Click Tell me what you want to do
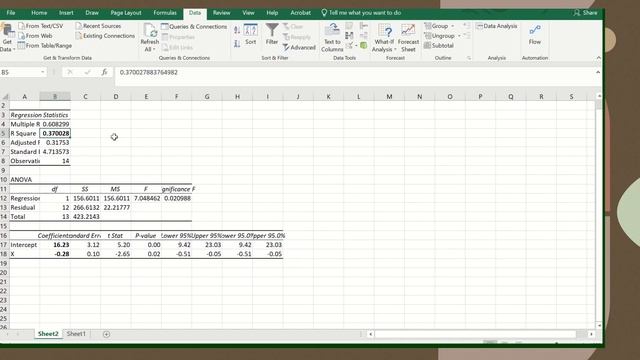The width and height of the screenshot is (640, 360). tap(361, 13)
